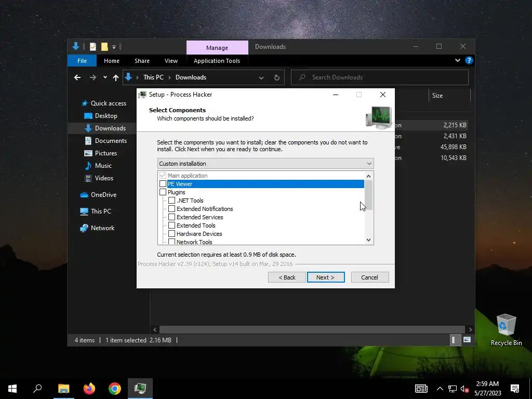Open the File menu in Explorer
532x399 pixels.
(82, 61)
